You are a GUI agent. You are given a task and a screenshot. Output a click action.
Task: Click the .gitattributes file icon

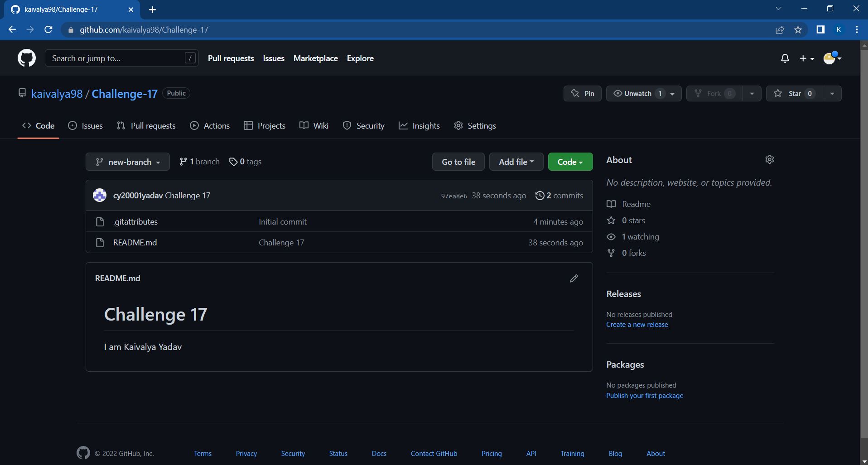pos(100,222)
